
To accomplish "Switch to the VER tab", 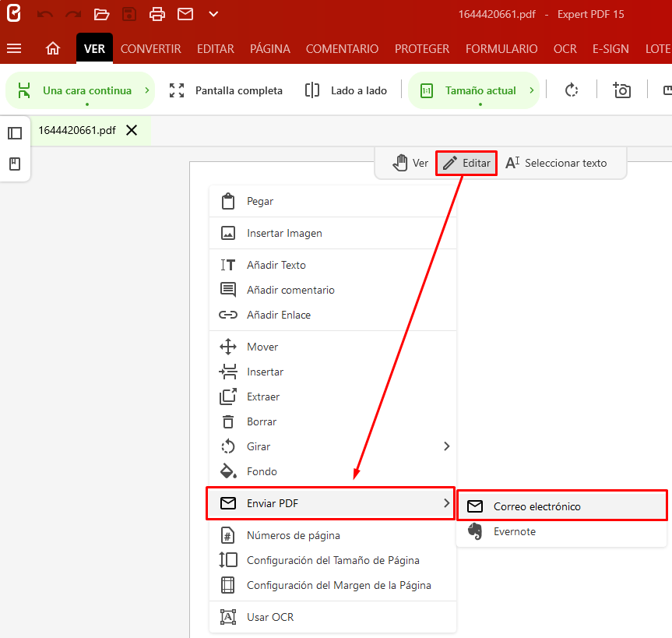I will click(x=94, y=48).
